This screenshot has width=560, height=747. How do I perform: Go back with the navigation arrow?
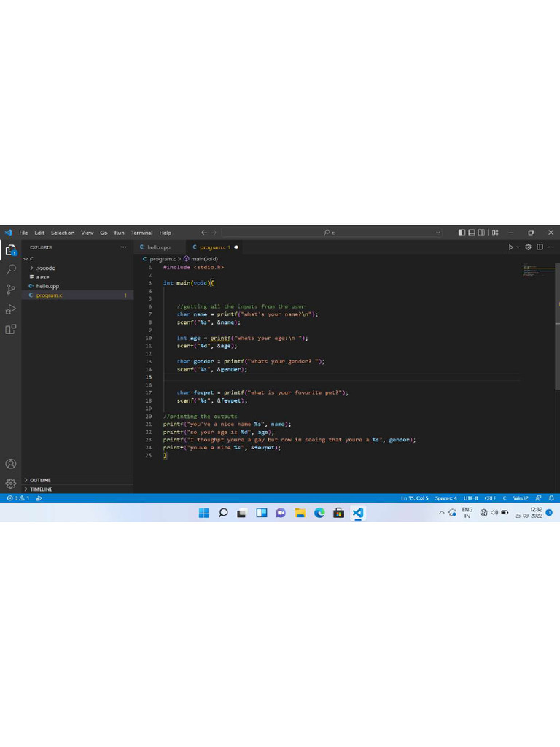click(x=204, y=233)
